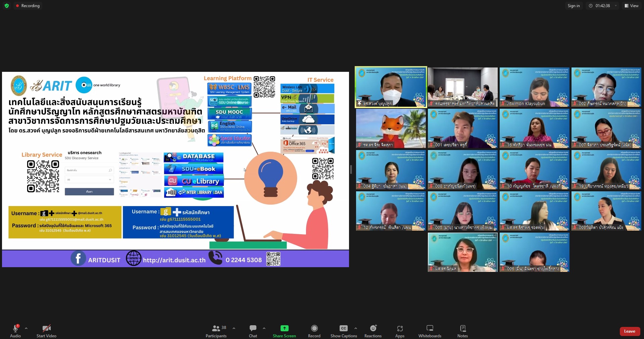Open the Notes panel
The height and width of the screenshot is (339, 644).
coord(462,331)
